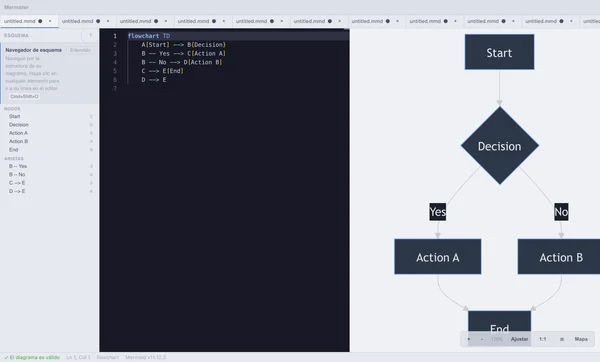Click the NODOS section heading
This screenshot has height=362, width=600.
(x=12, y=109)
